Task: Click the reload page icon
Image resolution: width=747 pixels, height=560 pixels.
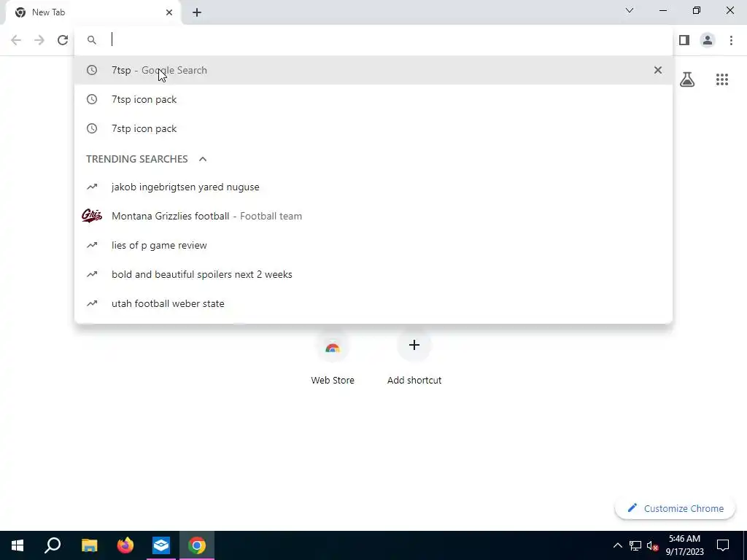Action: pyautogui.click(x=63, y=40)
